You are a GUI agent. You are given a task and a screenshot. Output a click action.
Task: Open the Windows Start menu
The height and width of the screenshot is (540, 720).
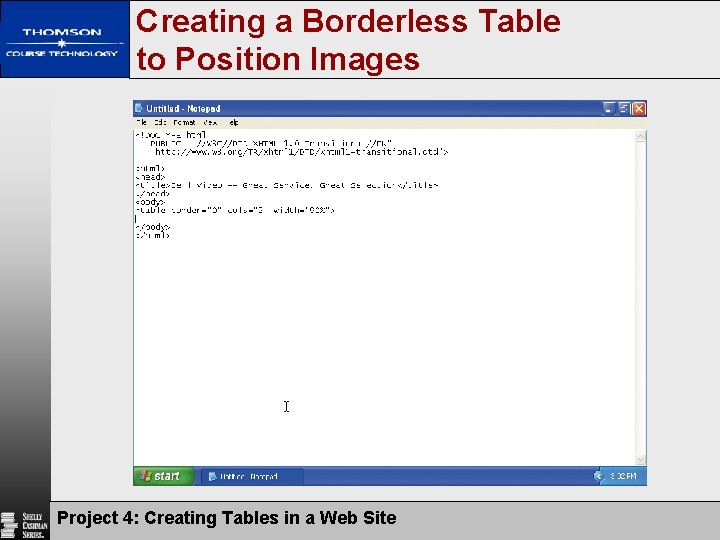click(x=163, y=476)
